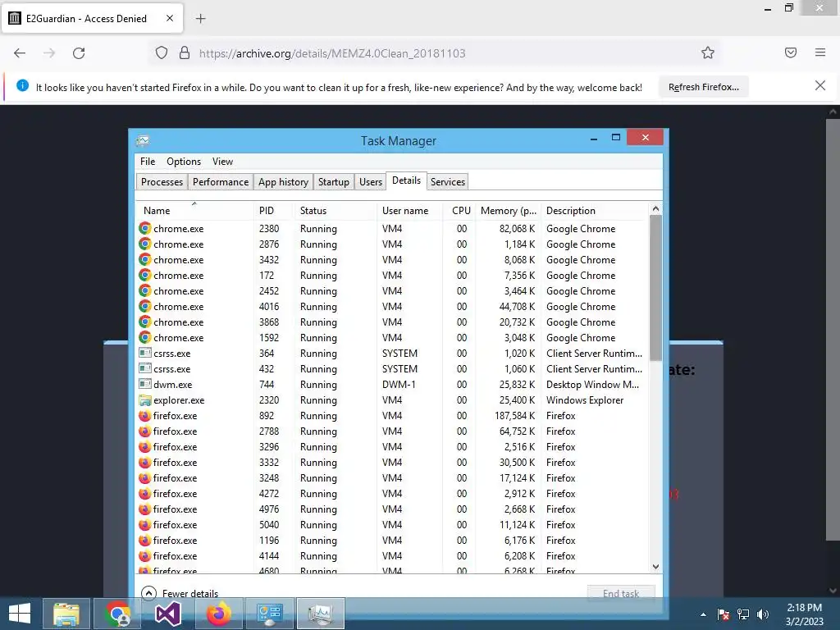This screenshot has width=840, height=630.
Task: Switch to the Startup tab
Action: 333,182
